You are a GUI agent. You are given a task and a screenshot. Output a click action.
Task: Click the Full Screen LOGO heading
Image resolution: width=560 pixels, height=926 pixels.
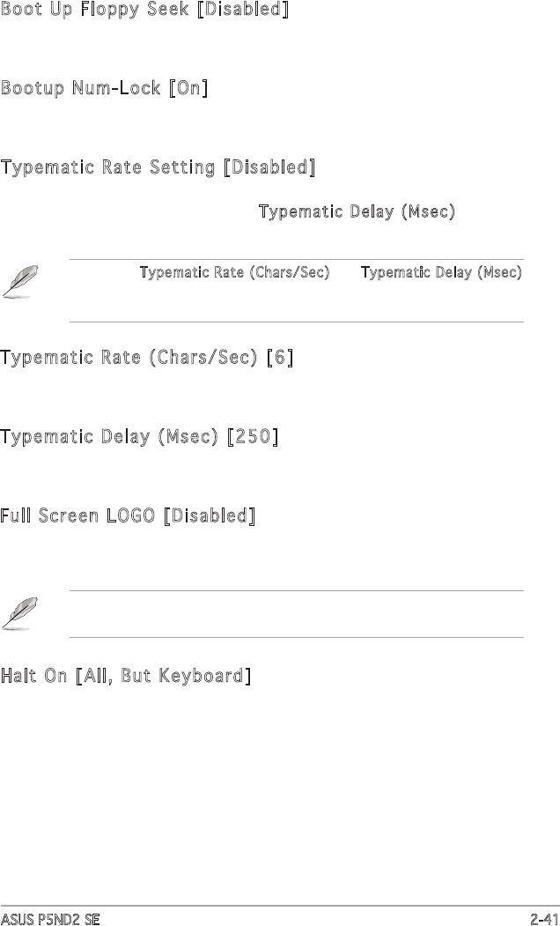point(79,515)
